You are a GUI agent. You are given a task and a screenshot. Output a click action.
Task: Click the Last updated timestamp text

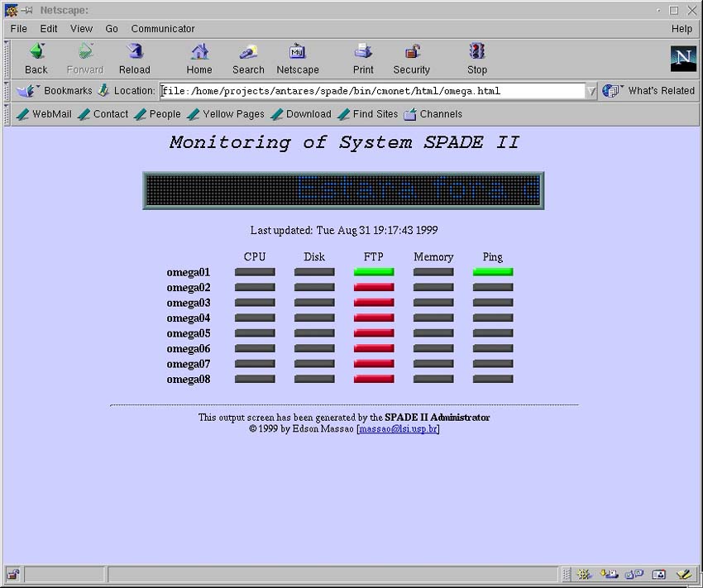tap(344, 231)
